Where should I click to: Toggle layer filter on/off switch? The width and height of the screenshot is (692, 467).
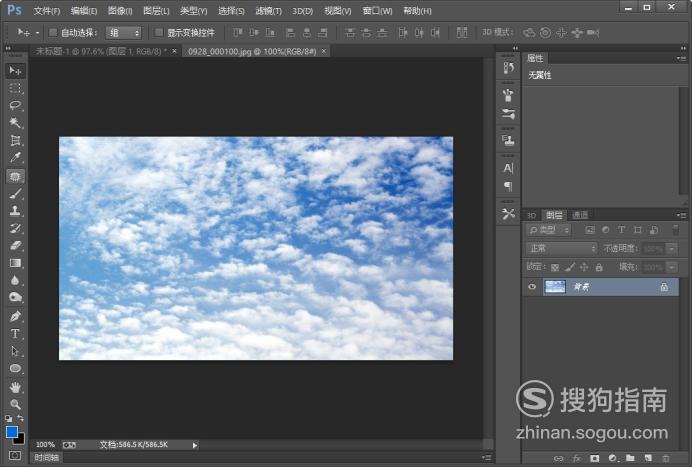coord(675,230)
